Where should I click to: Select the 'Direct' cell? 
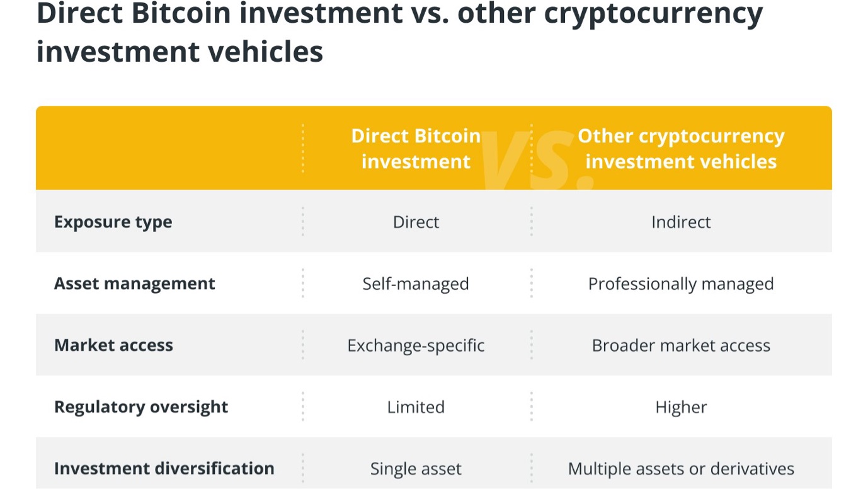pos(416,222)
